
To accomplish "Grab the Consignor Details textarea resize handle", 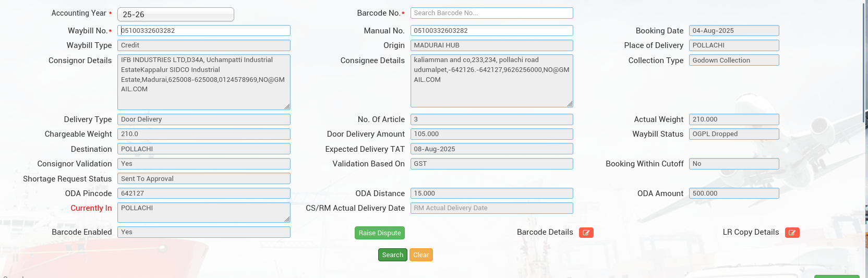I will [x=287, y=106].
